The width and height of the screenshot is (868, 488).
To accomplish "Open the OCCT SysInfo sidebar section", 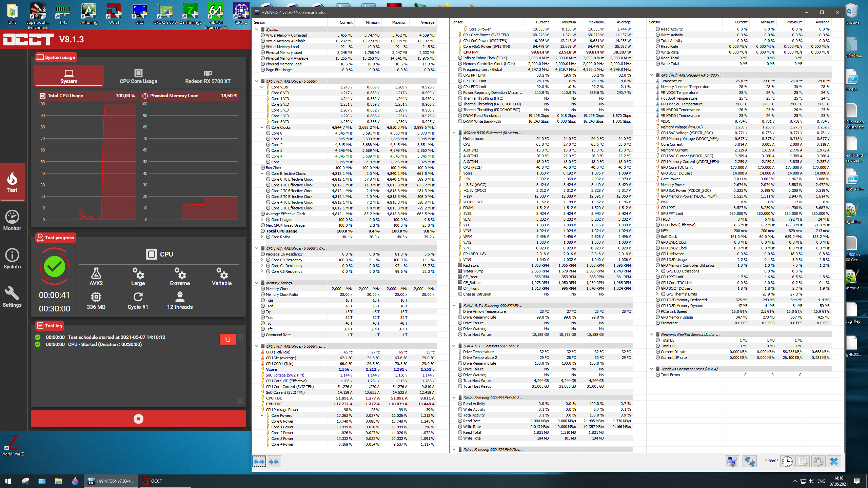I will pyautogui.click(x=12, y=259).
